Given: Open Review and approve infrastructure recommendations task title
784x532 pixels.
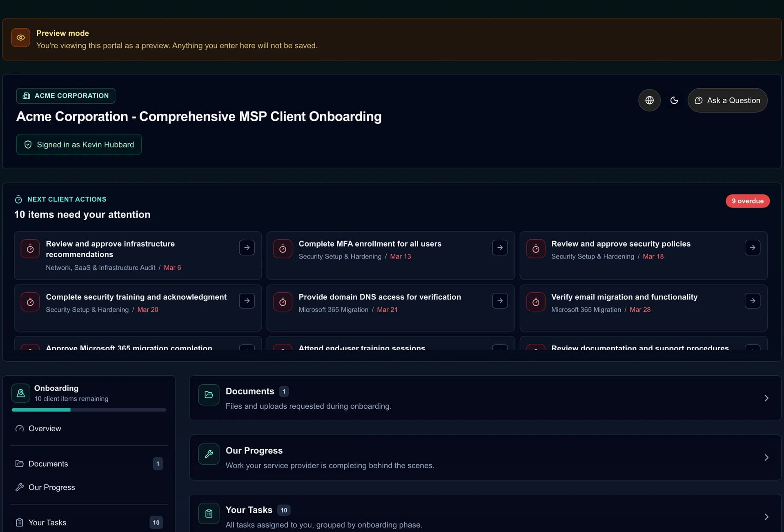Looking at the screenshot, I should [x=110, y=249].
